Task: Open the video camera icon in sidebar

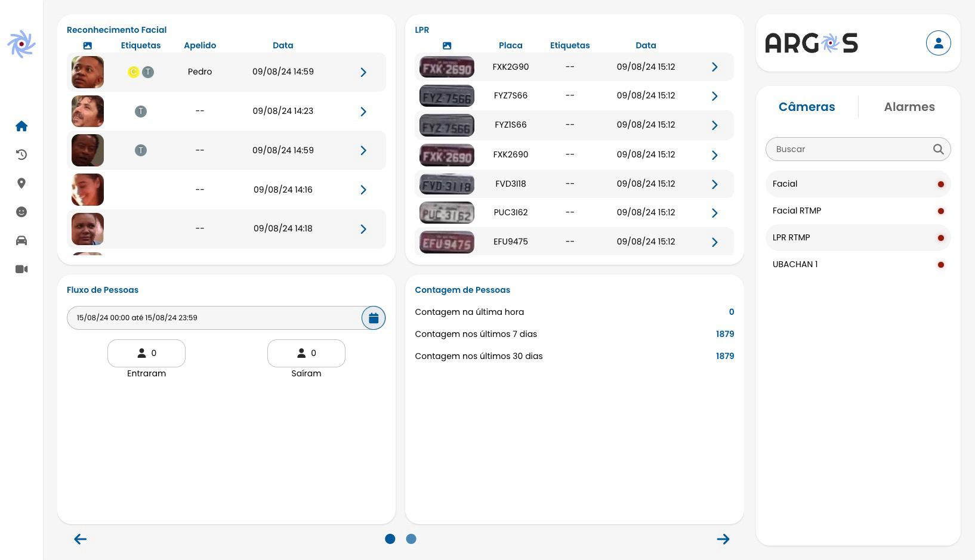Action: coord(21,269)
